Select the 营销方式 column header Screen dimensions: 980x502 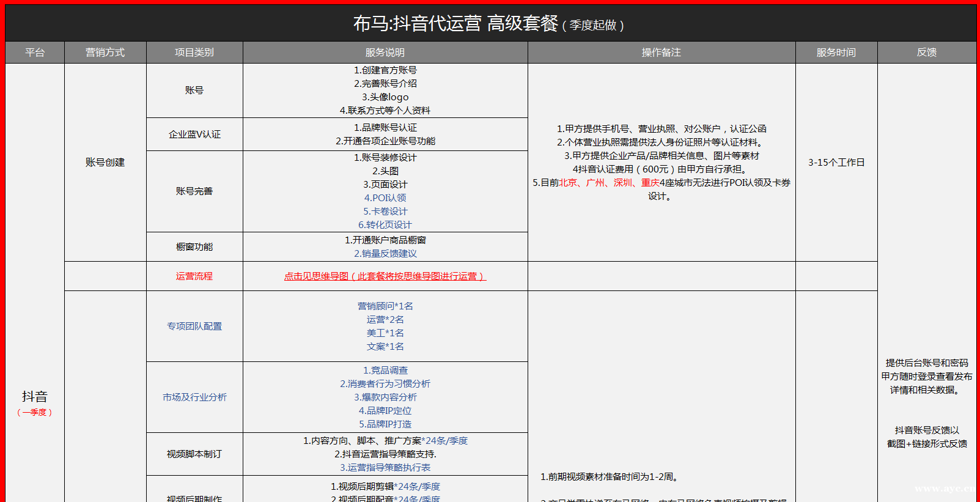(x=105, y=53)
